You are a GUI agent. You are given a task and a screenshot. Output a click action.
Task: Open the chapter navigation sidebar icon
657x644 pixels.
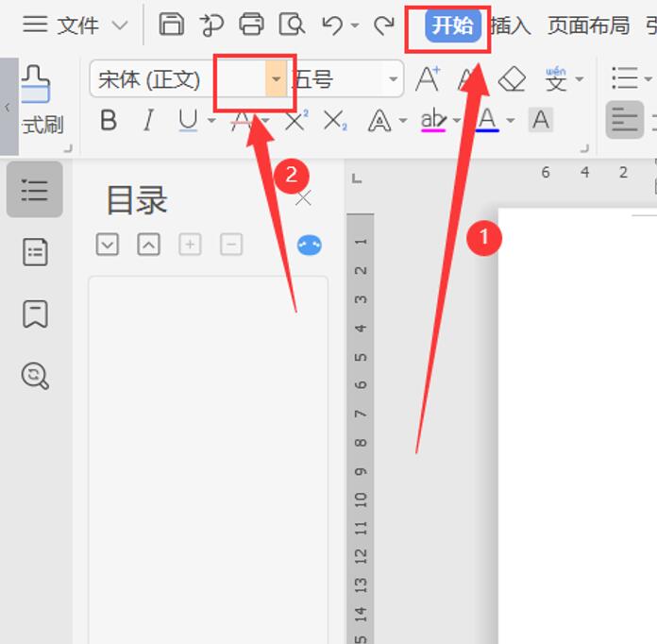[x=35, y=252]
